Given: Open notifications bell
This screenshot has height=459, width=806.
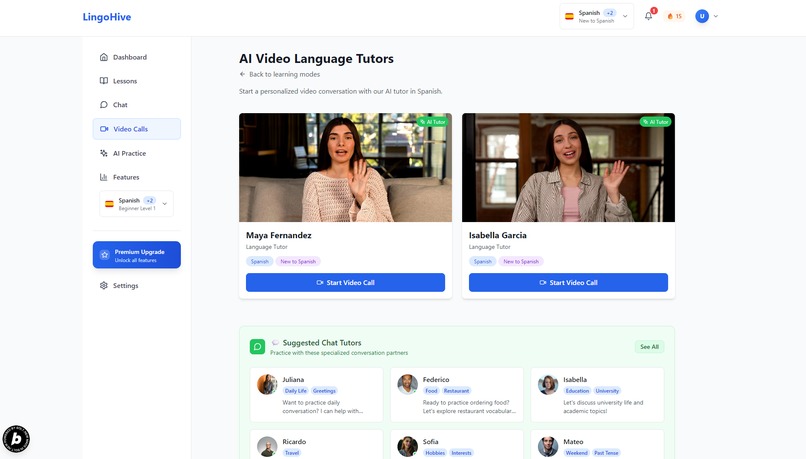Looking at the screenshot, I should (649, 16).
